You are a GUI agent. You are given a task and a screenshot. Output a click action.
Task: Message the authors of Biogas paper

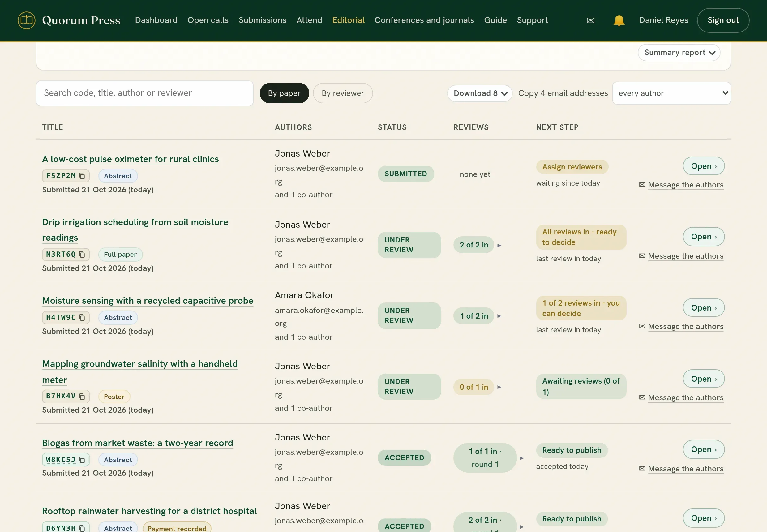(x=686, y=469)
